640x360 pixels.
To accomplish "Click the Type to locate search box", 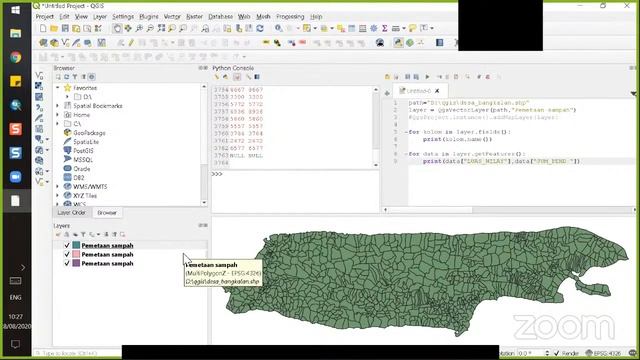I will [x=78, y=353].
